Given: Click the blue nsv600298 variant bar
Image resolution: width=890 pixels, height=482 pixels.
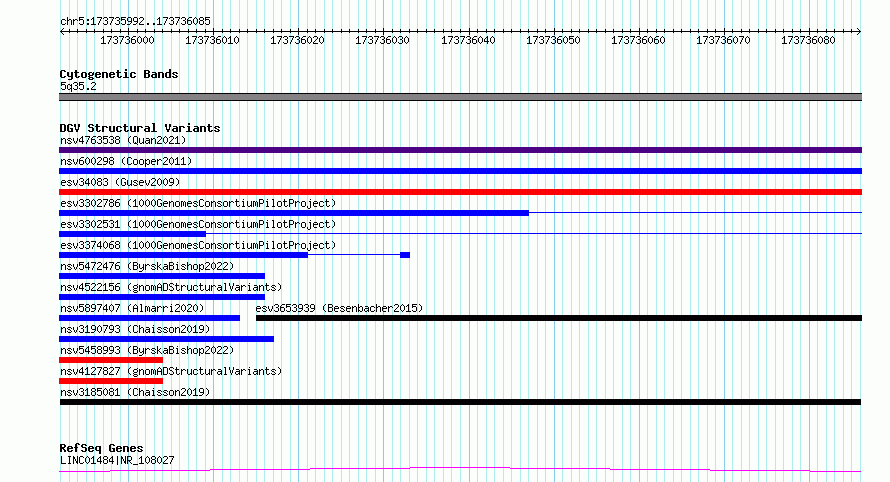Looking at the screenshot, I should pyautogui.click(x=460, y=171).
